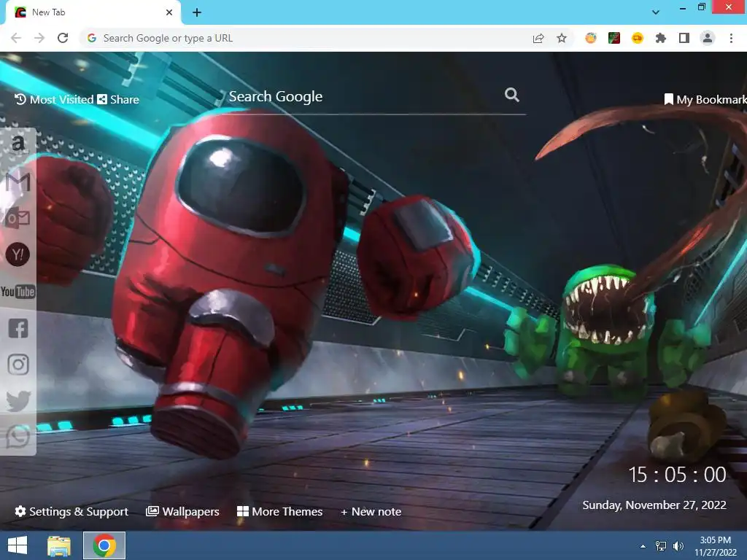Select the New Tab tab
The width and height of the screenshot is (747, 560).
point(90,12)
